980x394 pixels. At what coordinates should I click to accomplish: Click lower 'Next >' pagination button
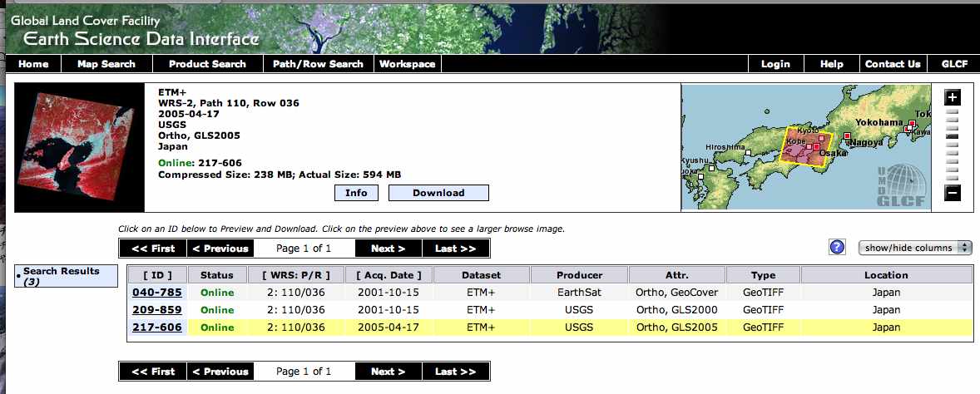[389, 372]
